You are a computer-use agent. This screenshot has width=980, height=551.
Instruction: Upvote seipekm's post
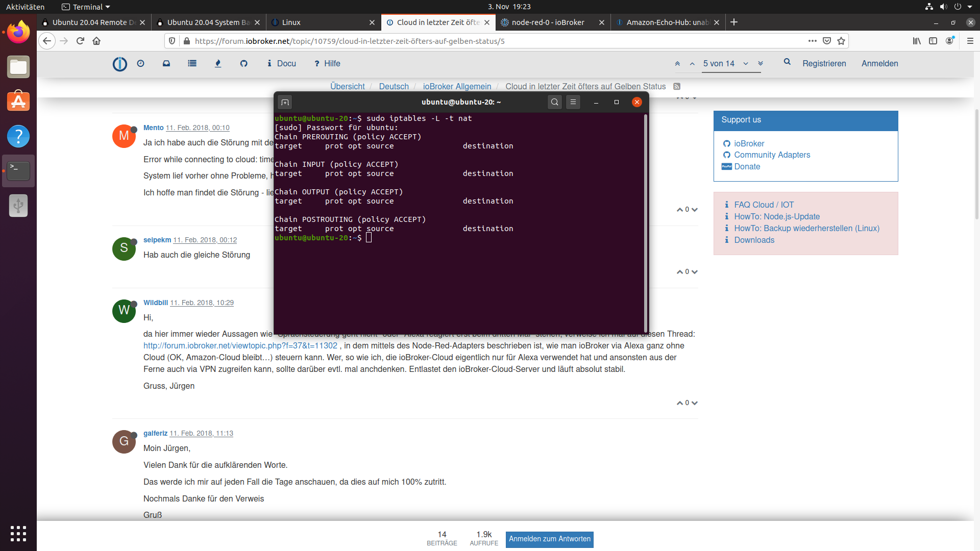680,272
